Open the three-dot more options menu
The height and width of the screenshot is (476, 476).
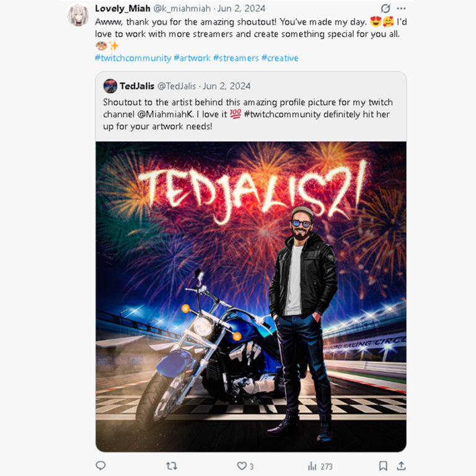401,9
